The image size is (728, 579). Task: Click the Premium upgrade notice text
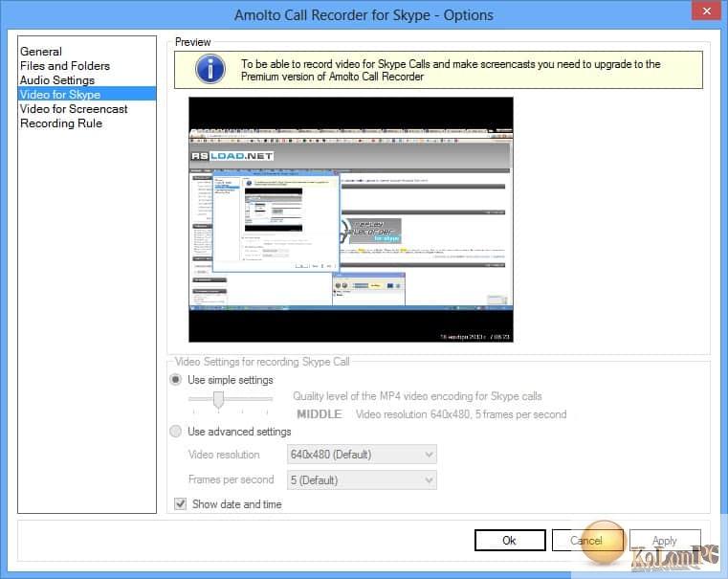451,70
